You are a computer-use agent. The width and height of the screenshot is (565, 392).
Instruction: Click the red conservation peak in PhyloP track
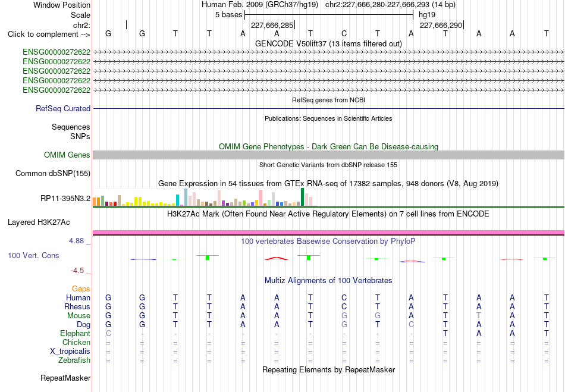point(277,258)
